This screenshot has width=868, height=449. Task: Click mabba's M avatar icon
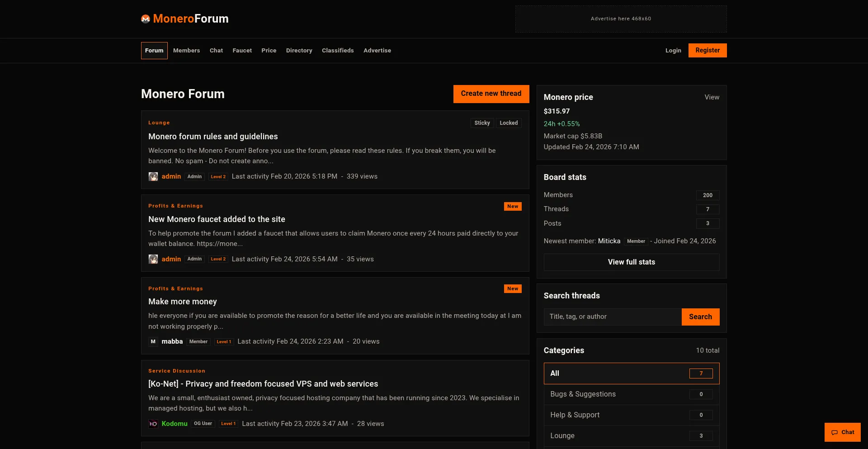tap(153, 341)
